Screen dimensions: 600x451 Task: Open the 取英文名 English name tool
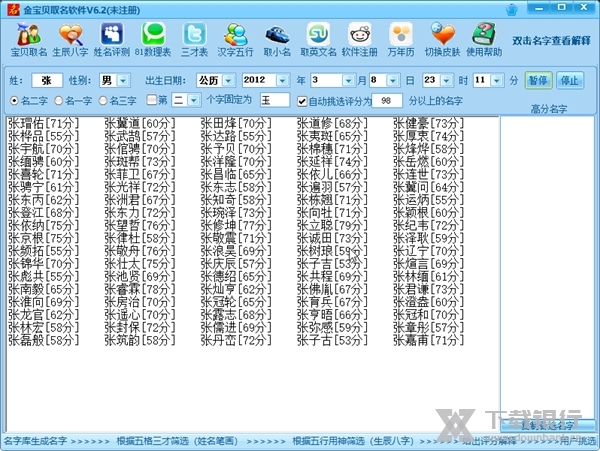coord(318,40)
